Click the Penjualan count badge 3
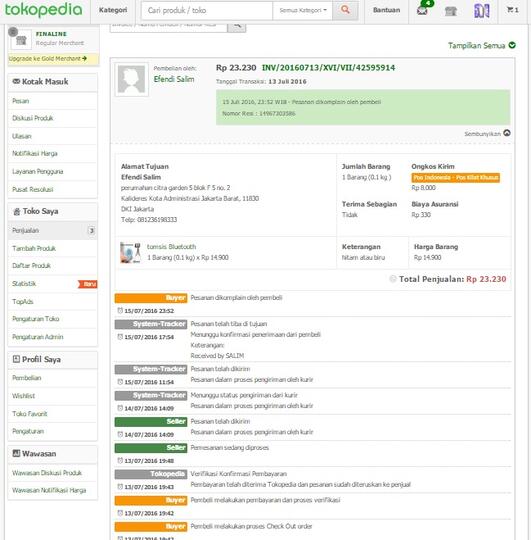The width and height of the screenshot is (531, 540). [91, 230]
